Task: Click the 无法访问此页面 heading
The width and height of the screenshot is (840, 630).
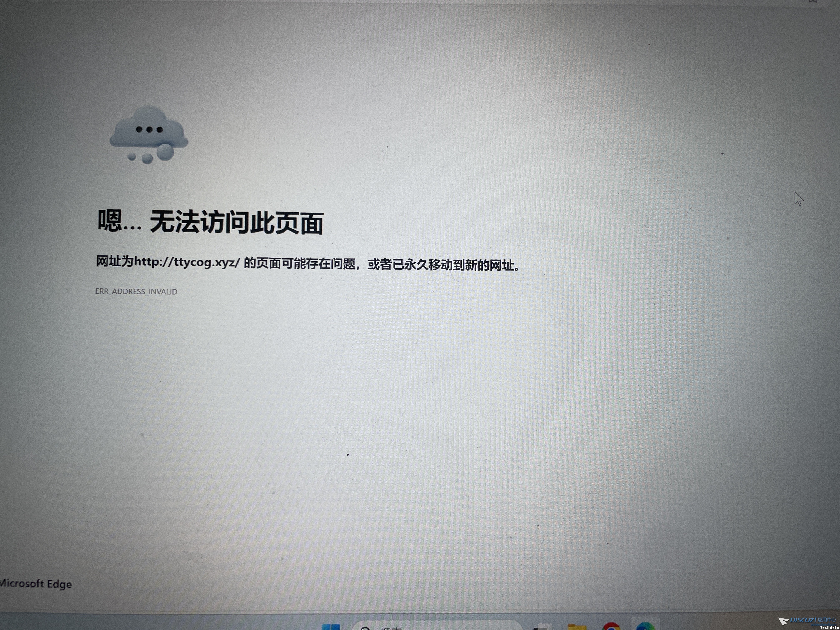Action: pos(236,222)
